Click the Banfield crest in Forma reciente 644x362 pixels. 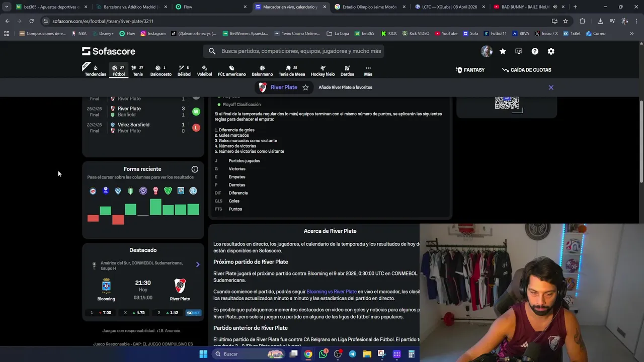tap(130, 191)
